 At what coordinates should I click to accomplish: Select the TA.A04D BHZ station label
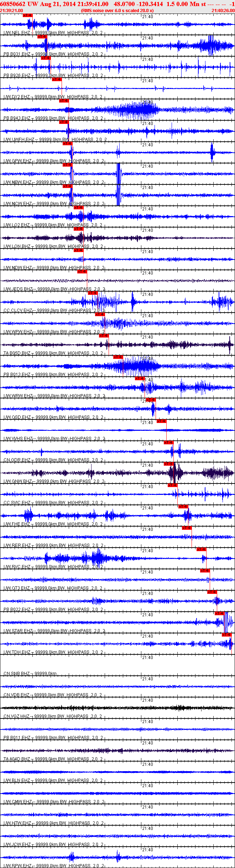[x=17, y=759]
